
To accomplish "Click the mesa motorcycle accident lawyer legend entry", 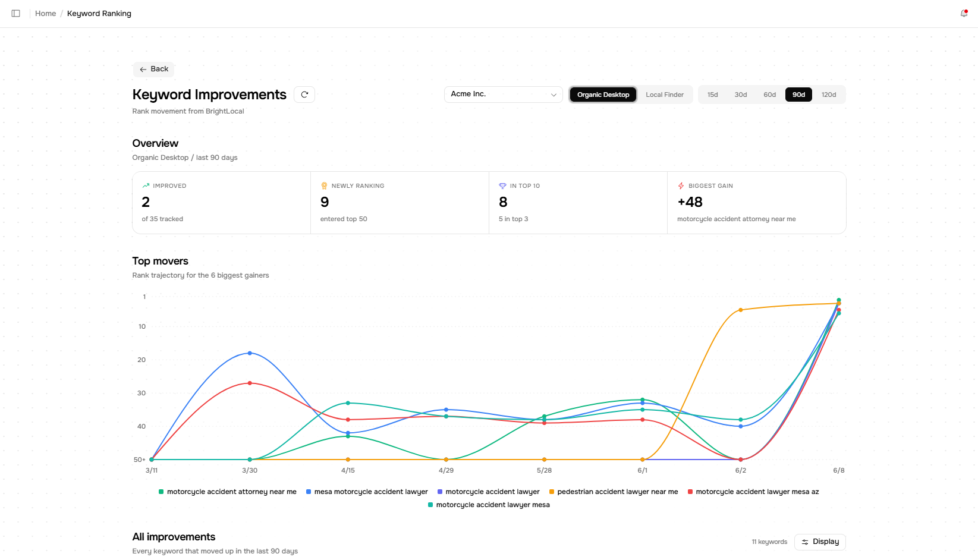I will (367, 492).
